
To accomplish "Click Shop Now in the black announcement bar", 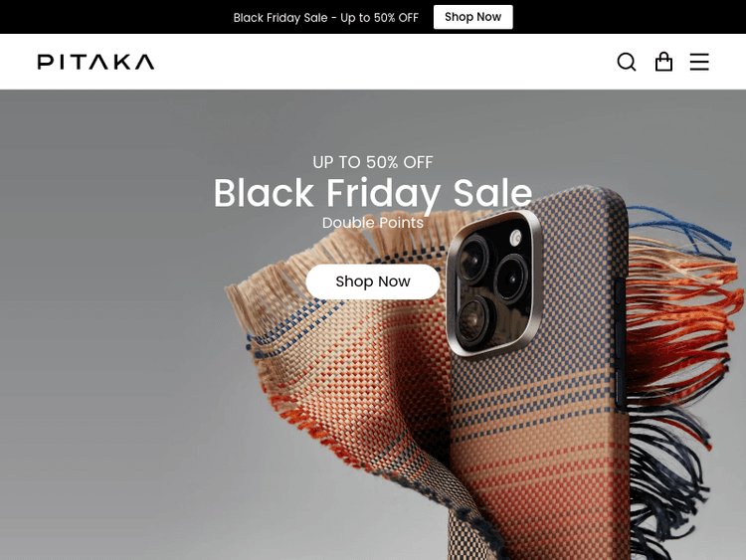I will coord(472,17).
